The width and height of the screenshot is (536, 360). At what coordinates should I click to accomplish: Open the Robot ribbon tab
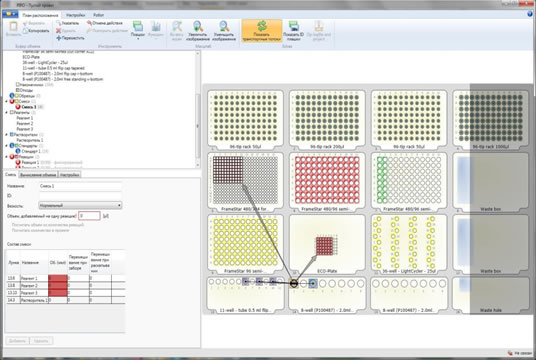[98, 15]
